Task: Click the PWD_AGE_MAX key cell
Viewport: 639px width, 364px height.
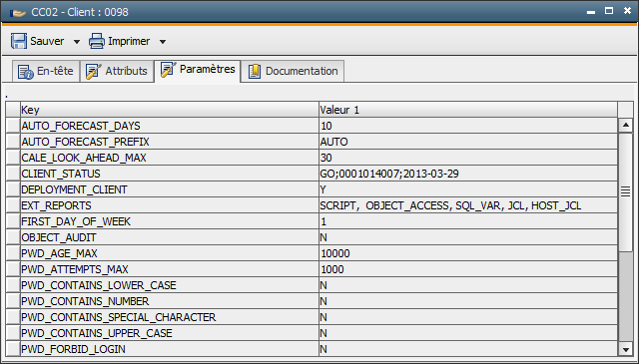Action: pos(170,253)
